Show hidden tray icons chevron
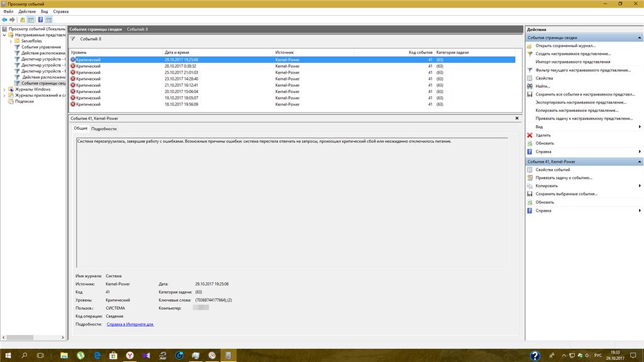 tap(563, 356)
